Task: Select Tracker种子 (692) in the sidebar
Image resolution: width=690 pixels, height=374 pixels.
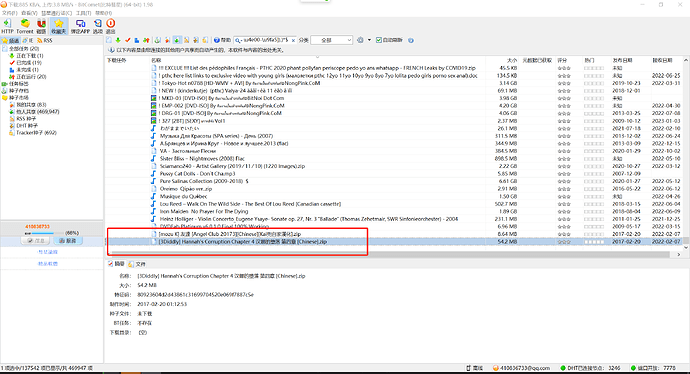Action: point(37,133)
